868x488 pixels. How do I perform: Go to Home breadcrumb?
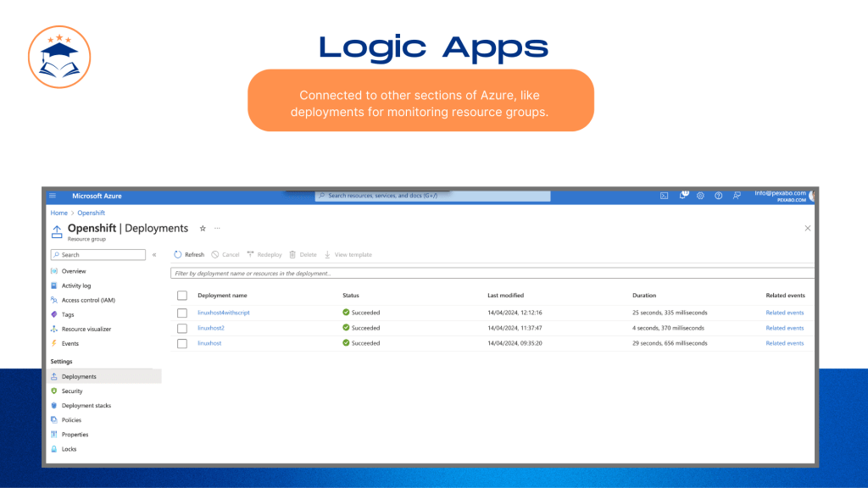pyautogui.click(x=58, y=213)
